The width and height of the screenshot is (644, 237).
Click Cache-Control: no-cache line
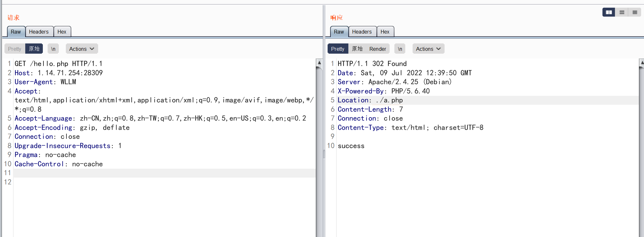(59, 164)
